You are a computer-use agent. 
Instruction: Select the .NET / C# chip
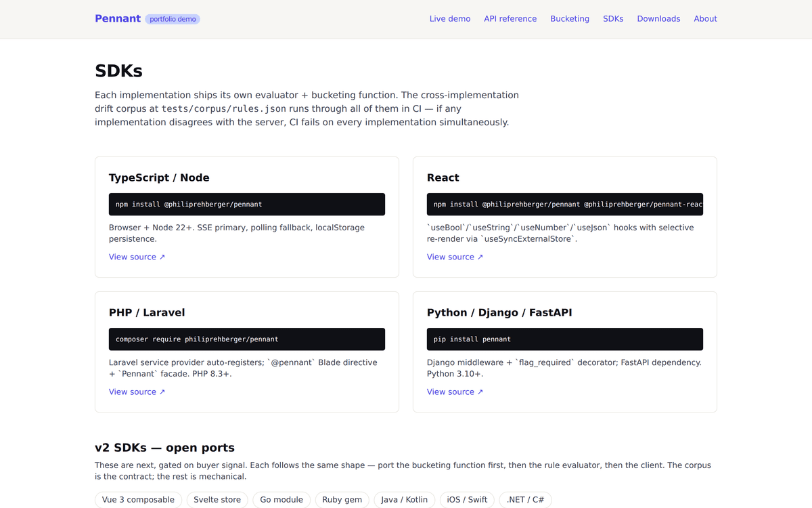click(526, 500)
